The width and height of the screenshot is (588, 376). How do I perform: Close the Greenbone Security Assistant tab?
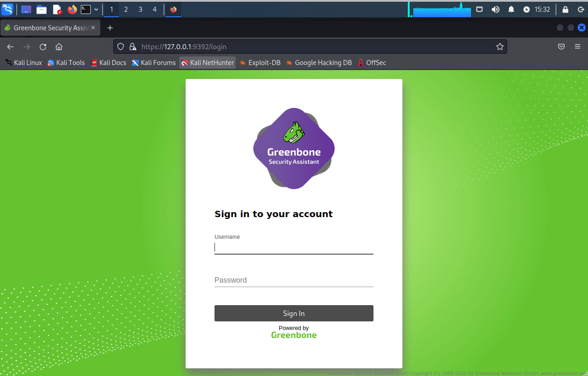(x=93, y=28)
